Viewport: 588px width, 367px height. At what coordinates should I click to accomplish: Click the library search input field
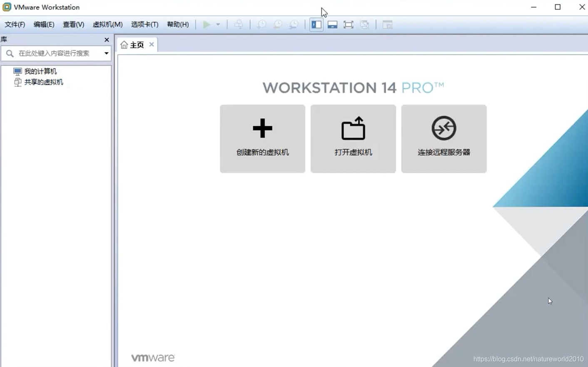tap(56, 53)
